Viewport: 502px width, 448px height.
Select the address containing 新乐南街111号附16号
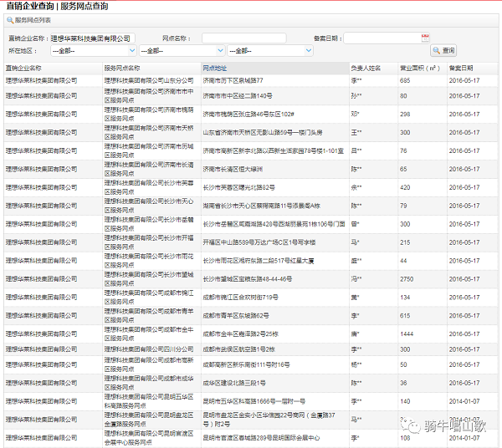[x=246, y=364]
